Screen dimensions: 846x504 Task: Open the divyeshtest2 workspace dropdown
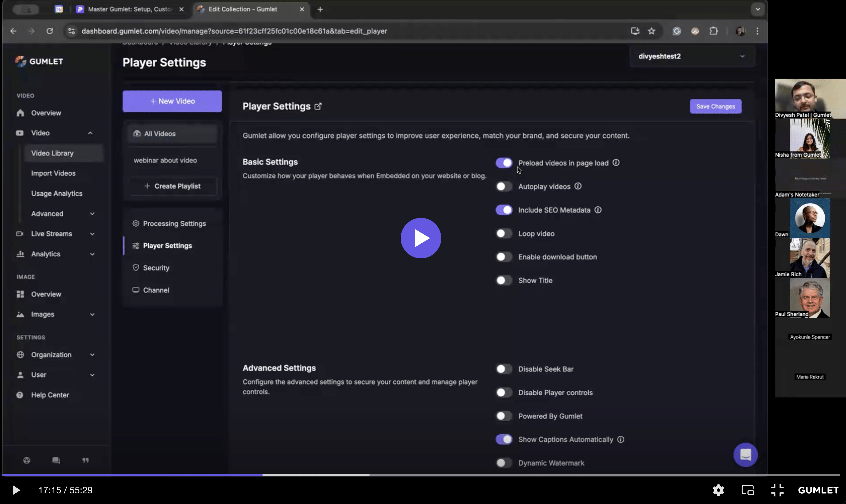coord(692,56)
